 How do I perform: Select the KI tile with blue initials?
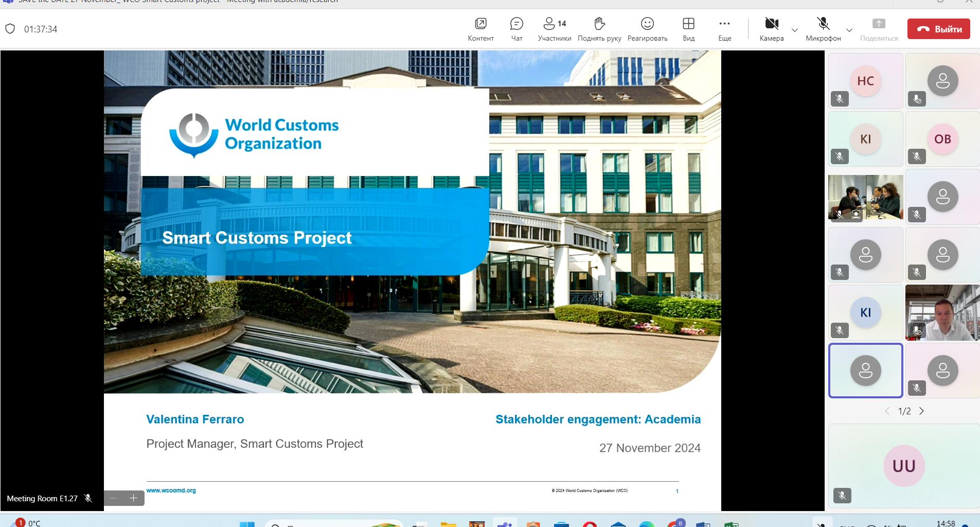(865, 312)
